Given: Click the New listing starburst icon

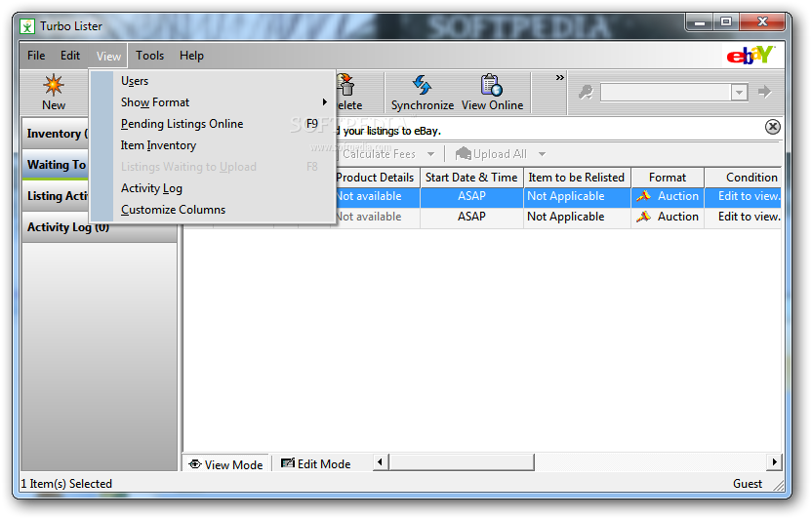Looking at the screenshot, I should [54, 84].
